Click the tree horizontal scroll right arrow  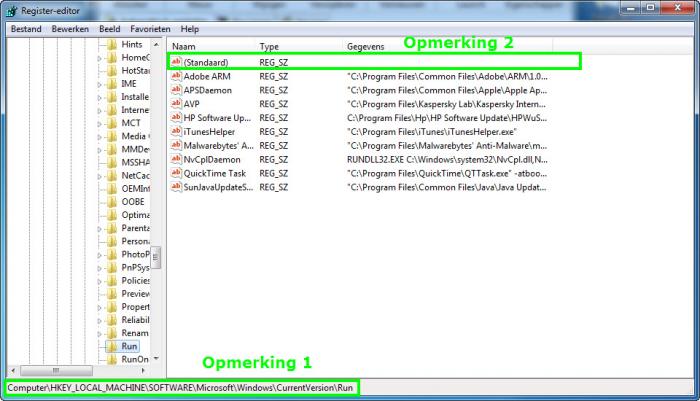coord(143,370)
